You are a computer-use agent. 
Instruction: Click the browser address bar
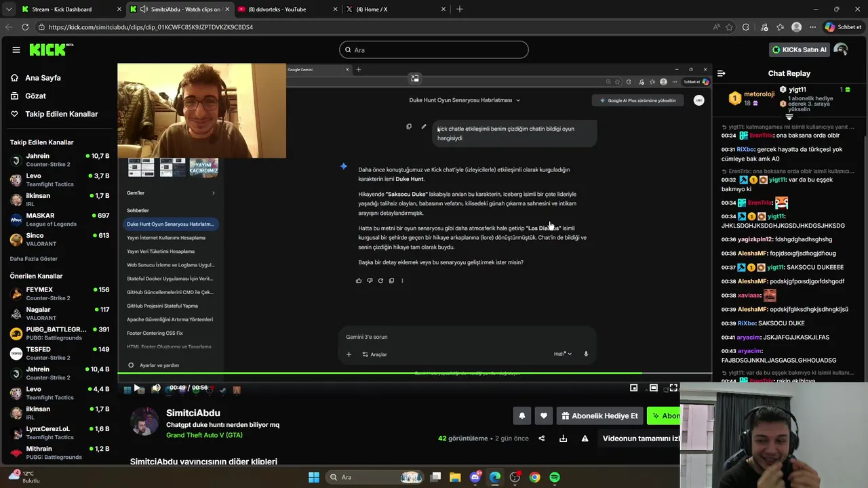(373, 27)
